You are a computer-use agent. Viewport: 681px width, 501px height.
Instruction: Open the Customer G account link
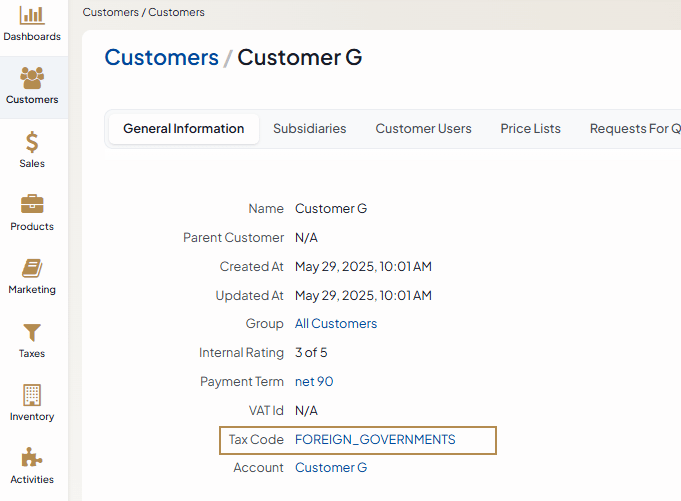(x=331, y=468)
